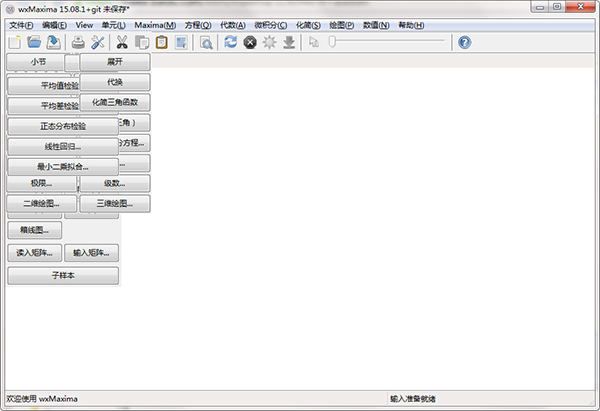Image resolution: width=600 pixels, height=411 pixels.
Task: Open the 微积分(C) menu
Action: [271, 25]
